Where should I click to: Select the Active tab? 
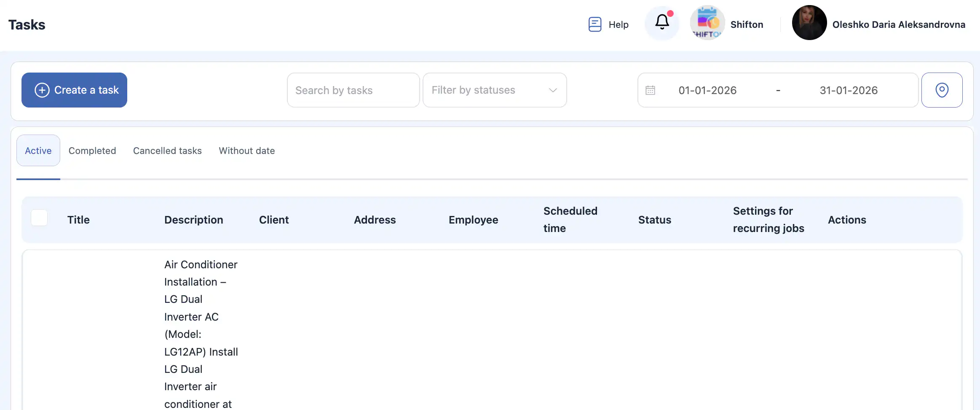point(38,151)
